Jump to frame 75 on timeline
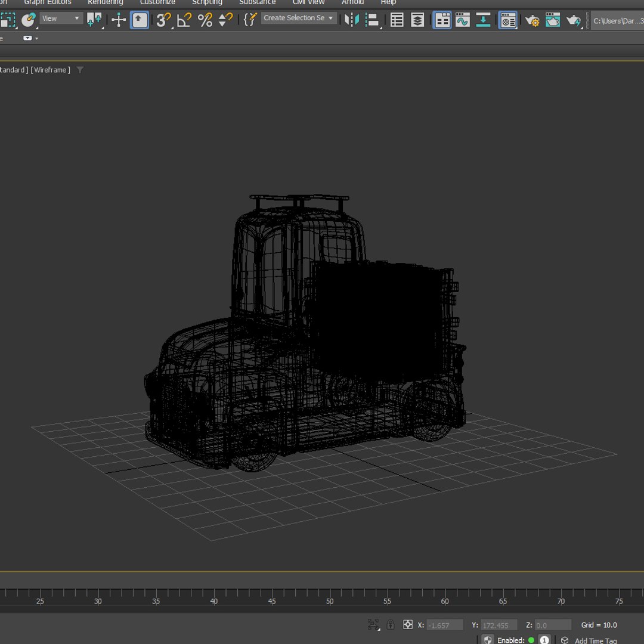644x644 pixels. [x=619, y=601]
